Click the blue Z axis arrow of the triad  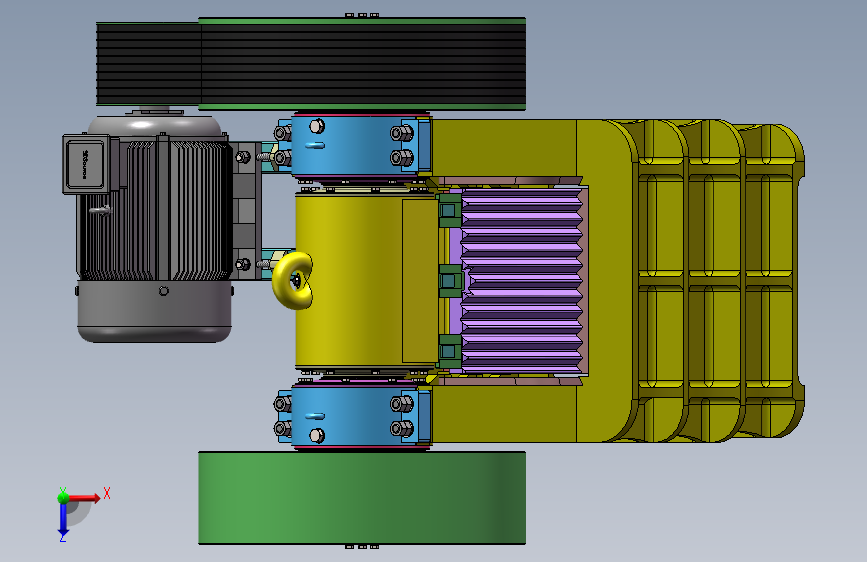[63, 520]
